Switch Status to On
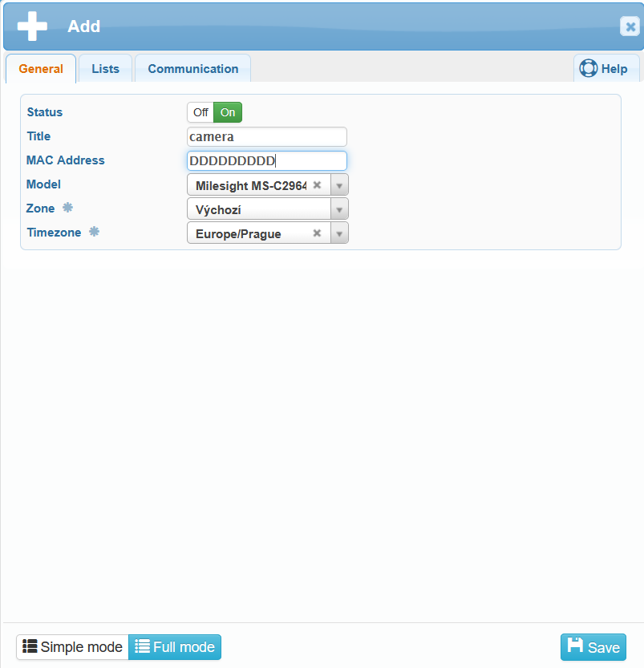The width and height of the screenshot is (644, 668). (x=228, y=112)
